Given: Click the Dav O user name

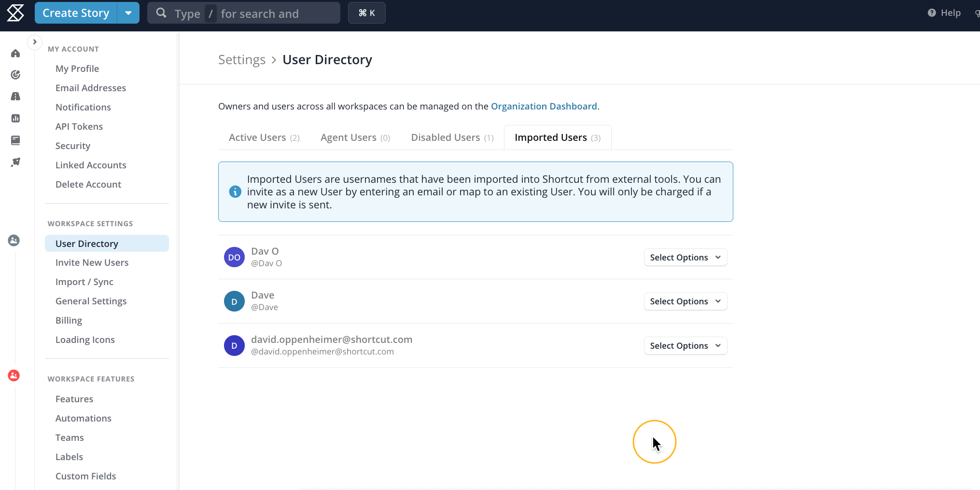Looking at the screenshot, I should 265,251.
